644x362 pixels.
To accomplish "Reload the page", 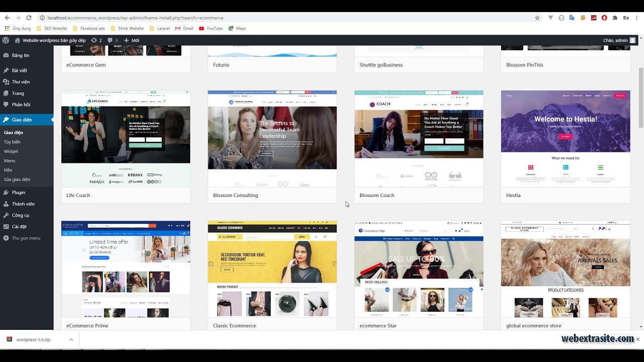I will [x=29, y=18].
